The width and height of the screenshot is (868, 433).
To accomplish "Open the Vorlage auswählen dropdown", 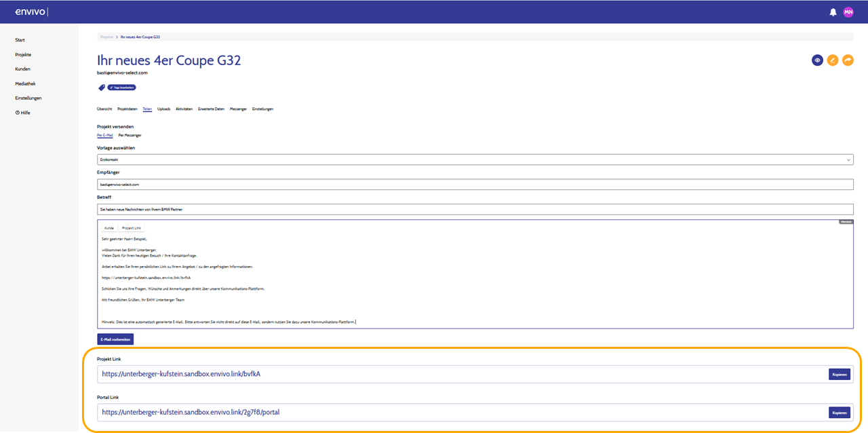I will click(475, 159).
